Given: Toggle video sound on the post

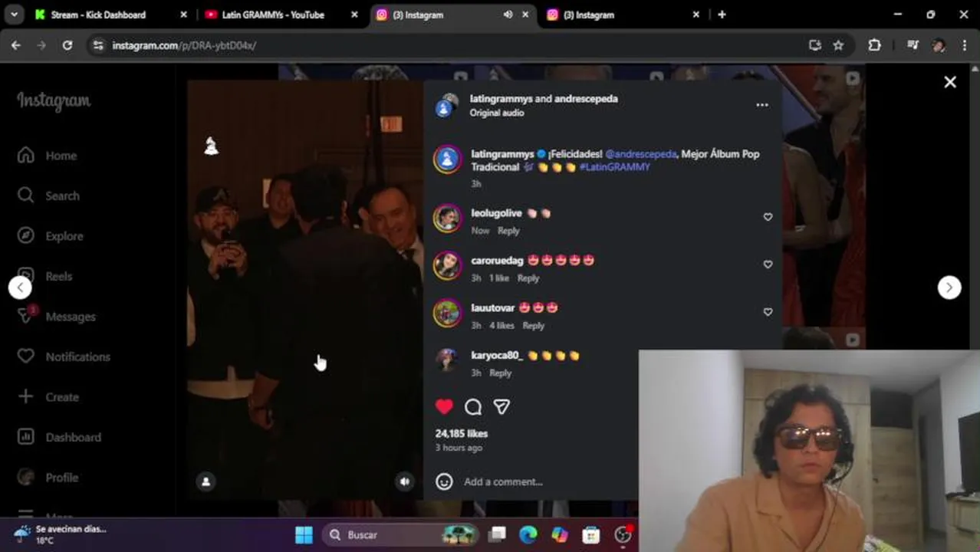Looking at the screenshot, I should [405, 481].
